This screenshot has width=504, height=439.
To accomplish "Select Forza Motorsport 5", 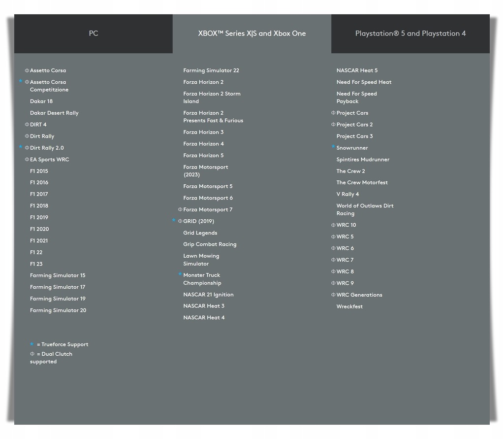I will (208, 186).
